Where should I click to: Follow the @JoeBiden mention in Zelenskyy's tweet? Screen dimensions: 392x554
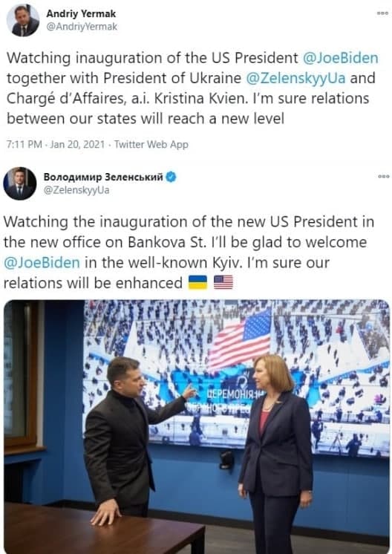pos(42,262)
